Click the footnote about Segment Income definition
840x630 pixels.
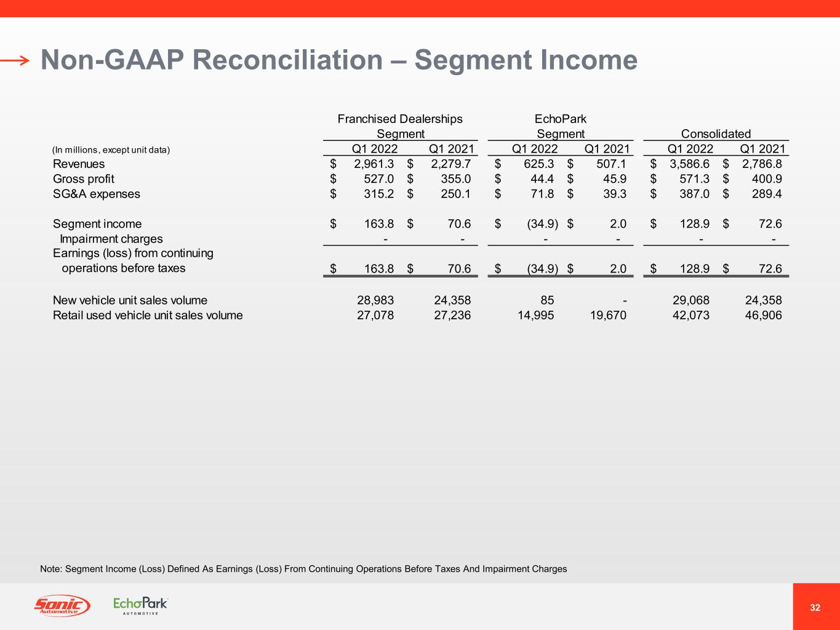tap(303, 569)
